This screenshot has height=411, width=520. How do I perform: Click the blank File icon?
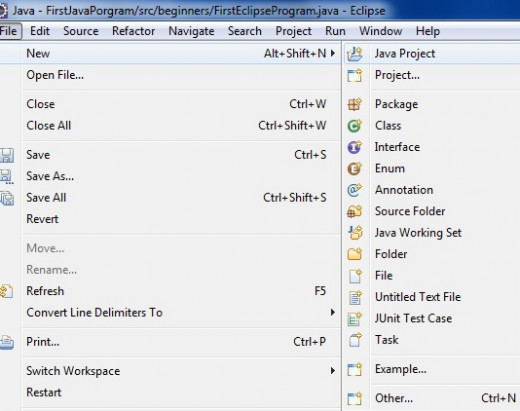[x=354, y=276]
